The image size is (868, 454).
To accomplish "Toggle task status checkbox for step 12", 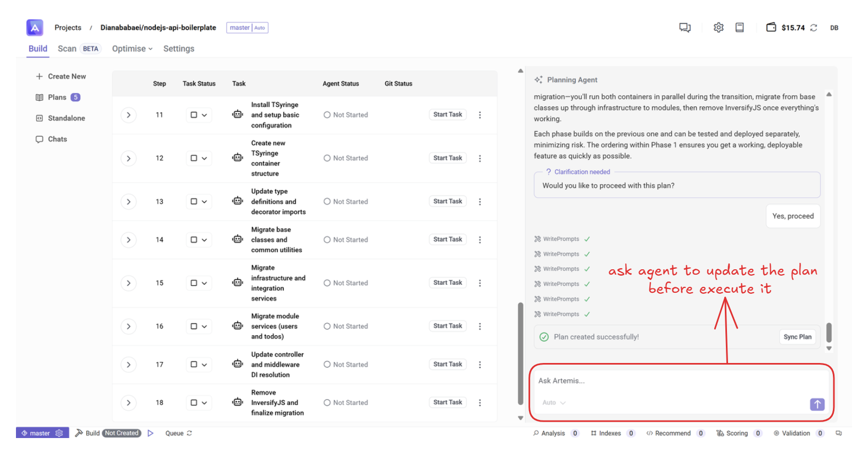I will (x=194, y=159).
